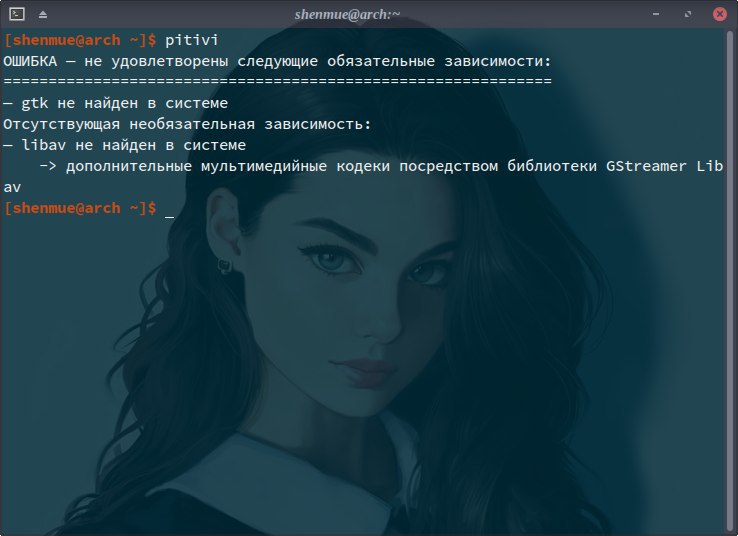Click the word libav in the output
Screen dimensions: 738x536
coord(43,145)
